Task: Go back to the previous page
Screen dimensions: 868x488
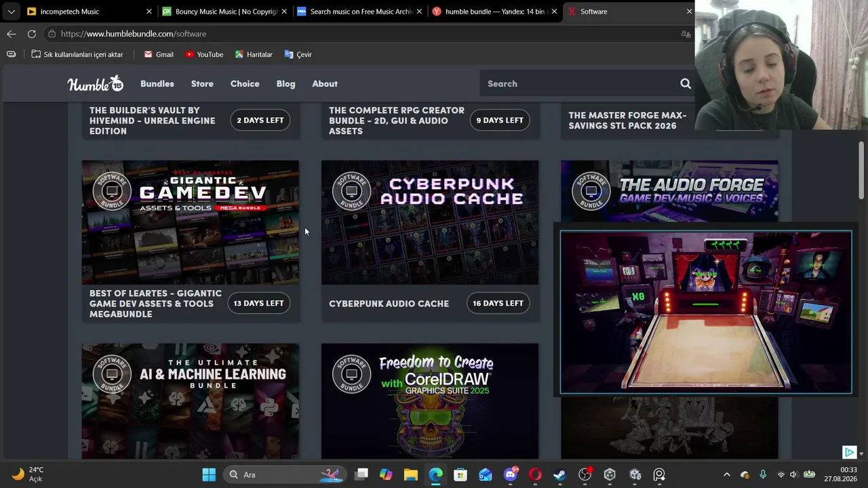Action: point(12,33)
